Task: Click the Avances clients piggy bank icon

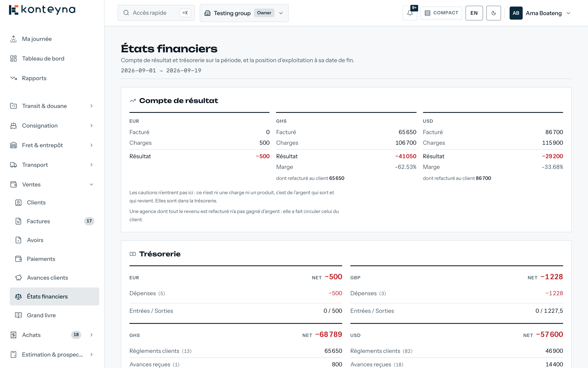Action: pos(18,278)
